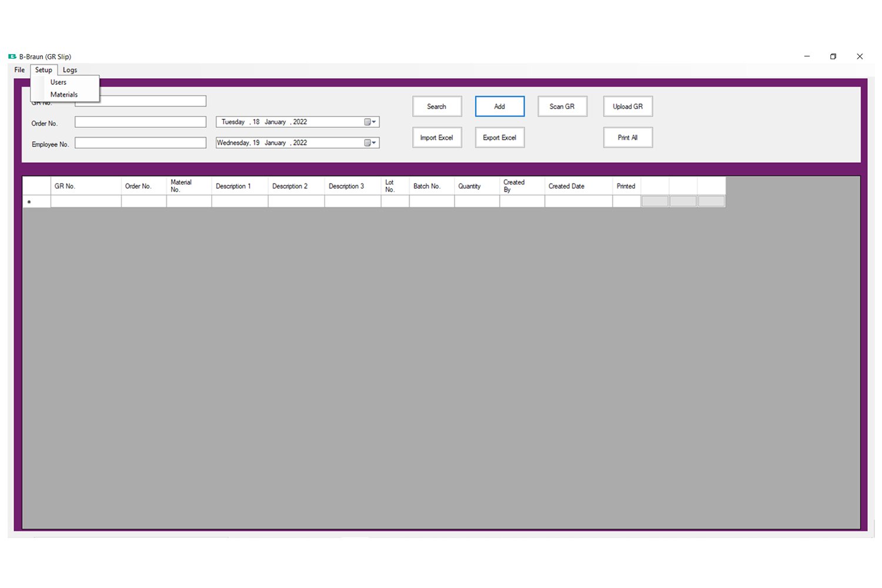Open the second date picker calendar dropdown
The height and width of the screenshot is (588, 882).
click(370, 143)
